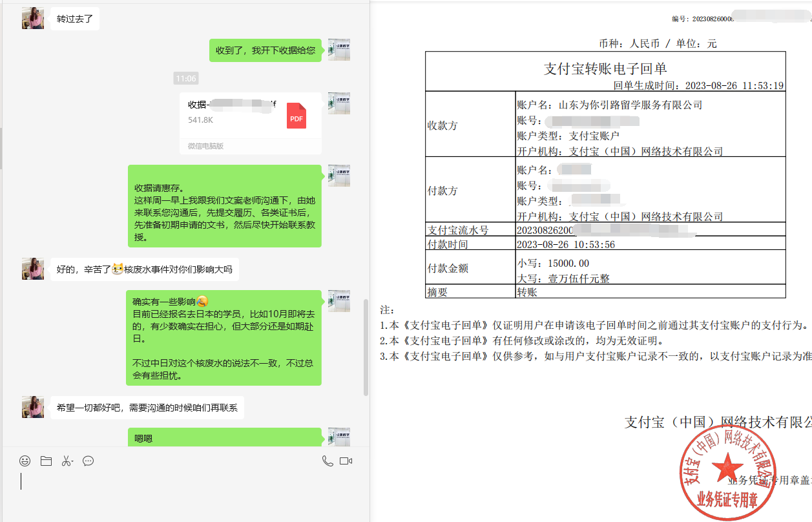Click the receipt's top 编号 line
The height and width of the screenshot is (522, 812).
(x=741, y=19)
